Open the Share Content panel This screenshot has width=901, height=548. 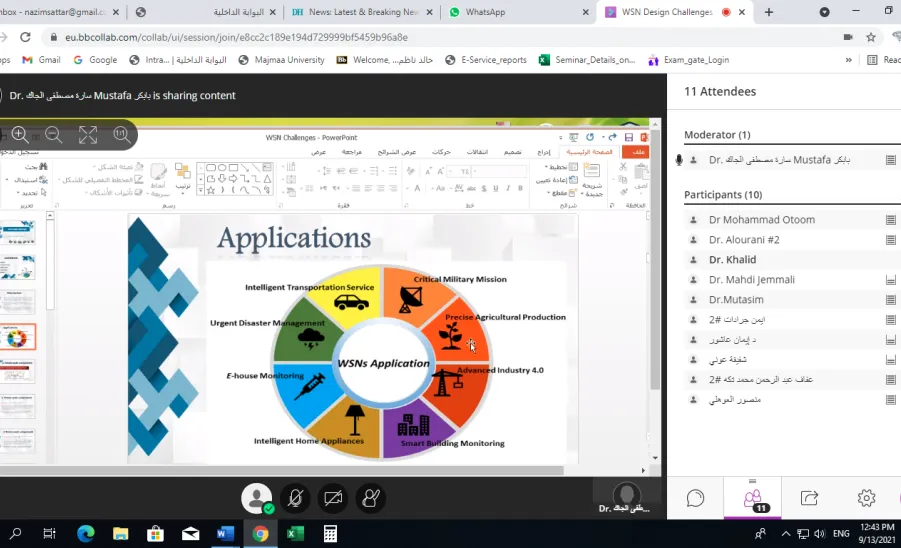tap(809, 498)
